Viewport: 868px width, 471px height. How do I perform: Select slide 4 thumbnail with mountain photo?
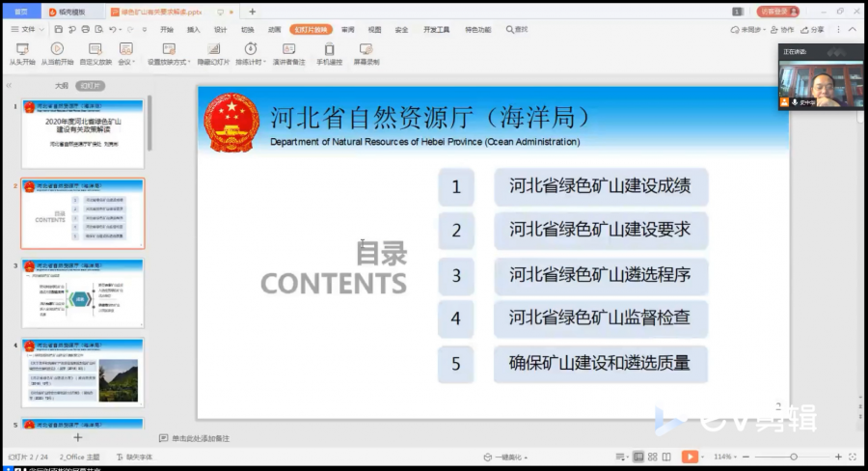[83, 373]
